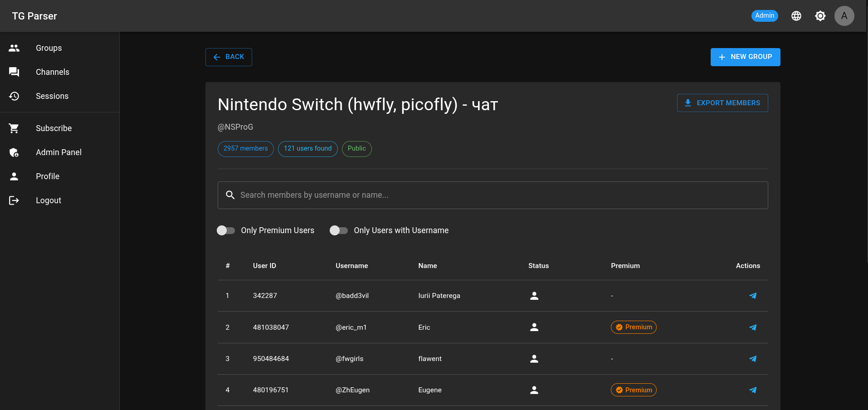Click the search magnifier icon
The image size is (868, 410).
tap(230, 195)
